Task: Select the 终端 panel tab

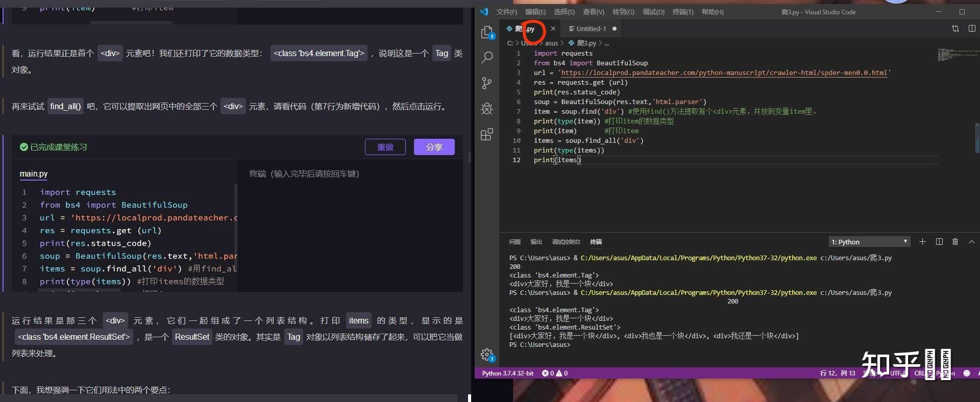Action: (596, 242)
